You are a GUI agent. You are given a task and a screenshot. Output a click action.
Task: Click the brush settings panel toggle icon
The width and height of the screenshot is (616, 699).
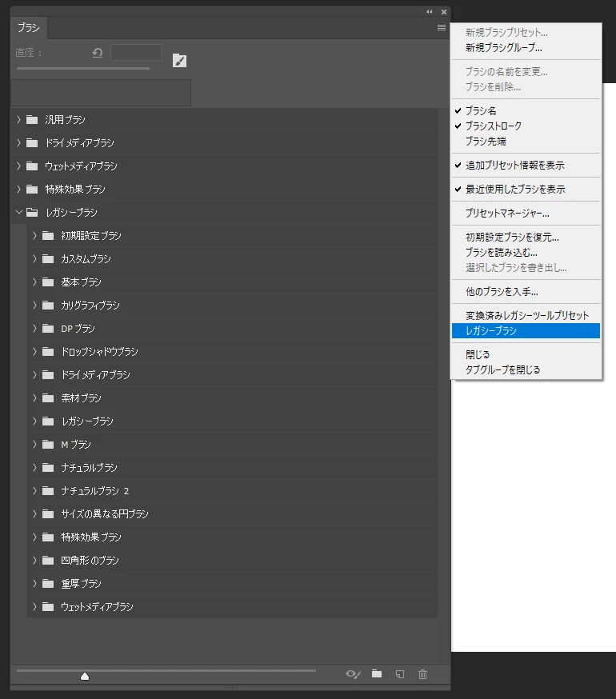(179, 61)
